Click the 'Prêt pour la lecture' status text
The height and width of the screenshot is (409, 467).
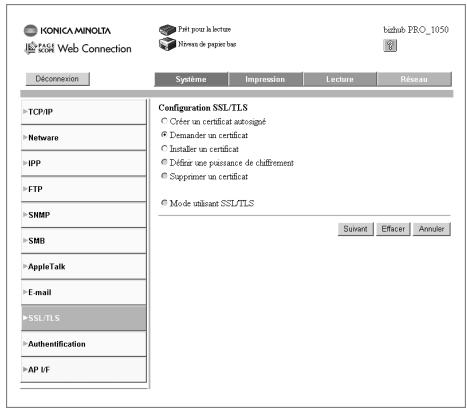(x=204, y=29)
